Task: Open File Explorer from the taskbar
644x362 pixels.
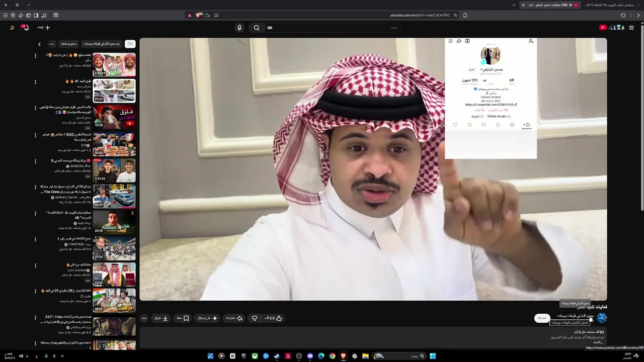Action: coord(365,356)
